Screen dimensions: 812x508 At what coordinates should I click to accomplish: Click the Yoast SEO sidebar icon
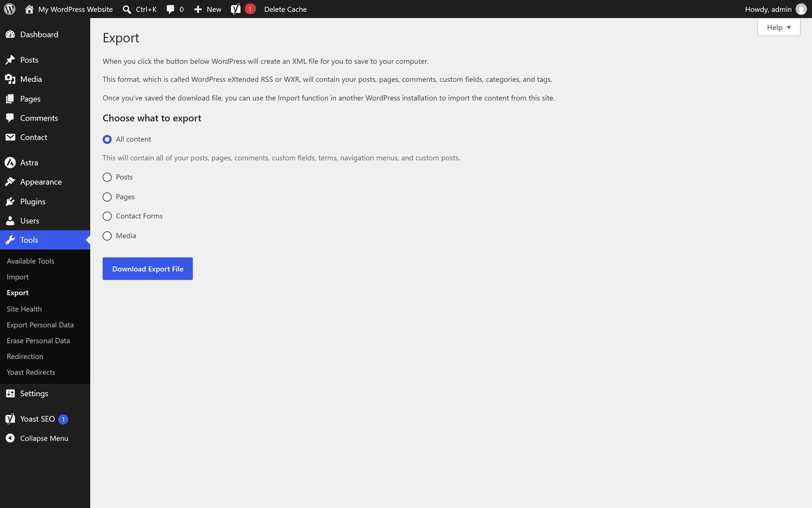click(10, 419)
